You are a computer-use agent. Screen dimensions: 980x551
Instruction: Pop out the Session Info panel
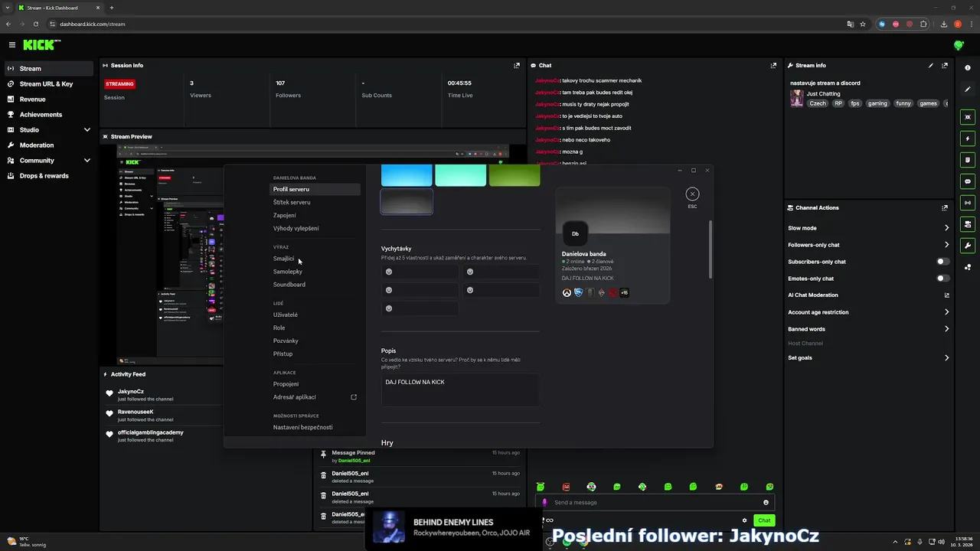[517, 66]
